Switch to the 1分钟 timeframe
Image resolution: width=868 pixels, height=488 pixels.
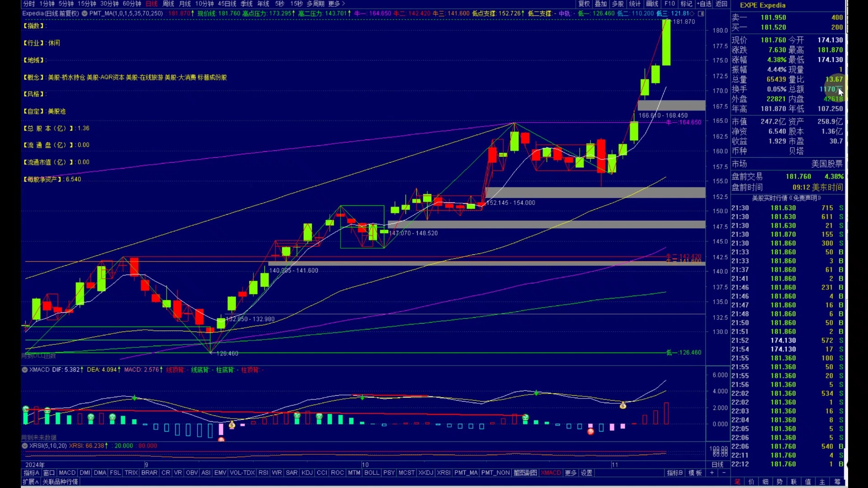click(47, 4)
